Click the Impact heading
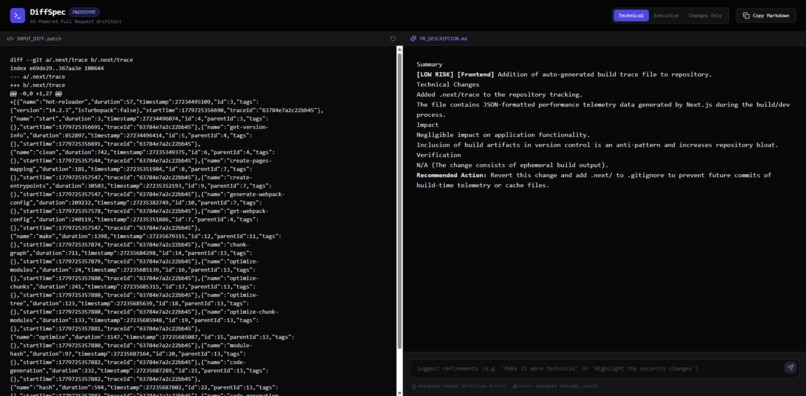 [x=428, y=125]
